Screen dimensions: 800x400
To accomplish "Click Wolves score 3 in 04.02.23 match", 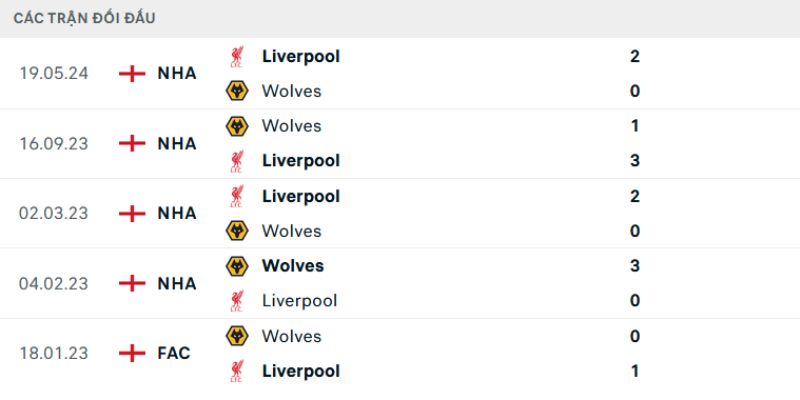I will coord(635,266).
